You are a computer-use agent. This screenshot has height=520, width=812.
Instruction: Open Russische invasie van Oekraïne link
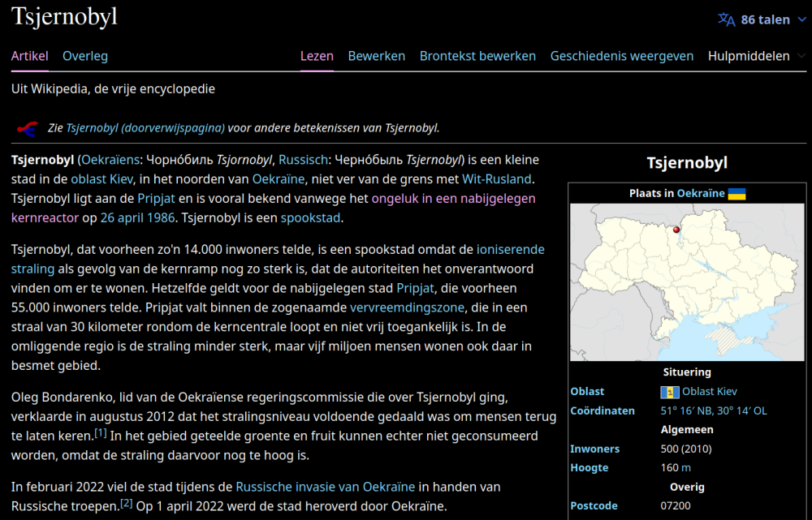(x=326, y=487)
